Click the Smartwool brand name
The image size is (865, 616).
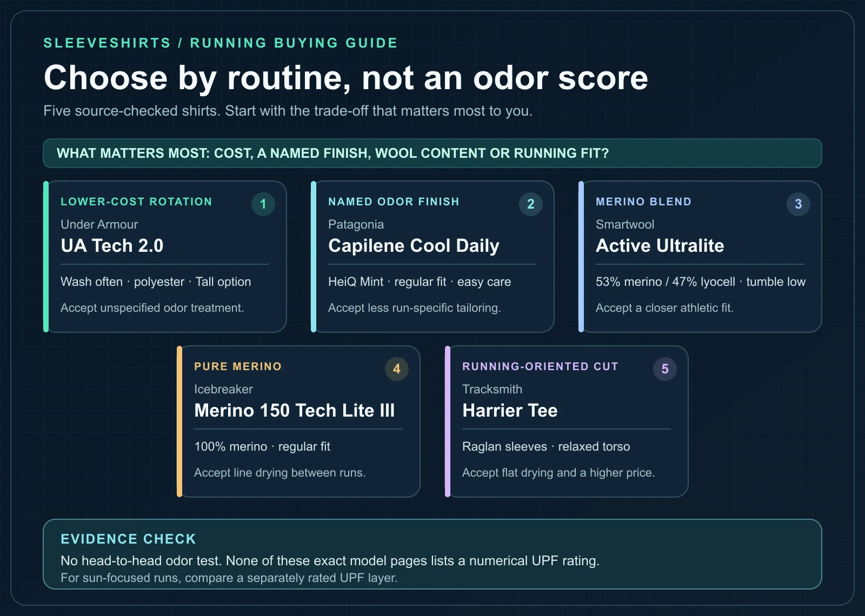tap(624, 224)
